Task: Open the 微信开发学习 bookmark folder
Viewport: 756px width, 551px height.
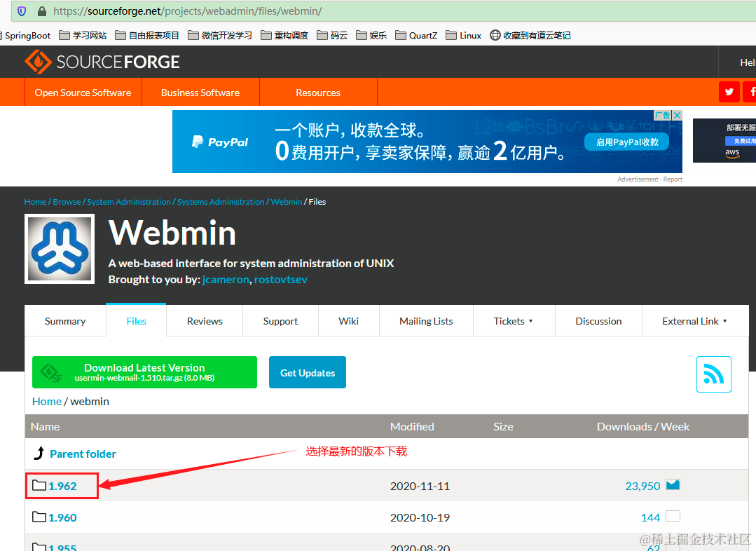Action: (220, 35)
